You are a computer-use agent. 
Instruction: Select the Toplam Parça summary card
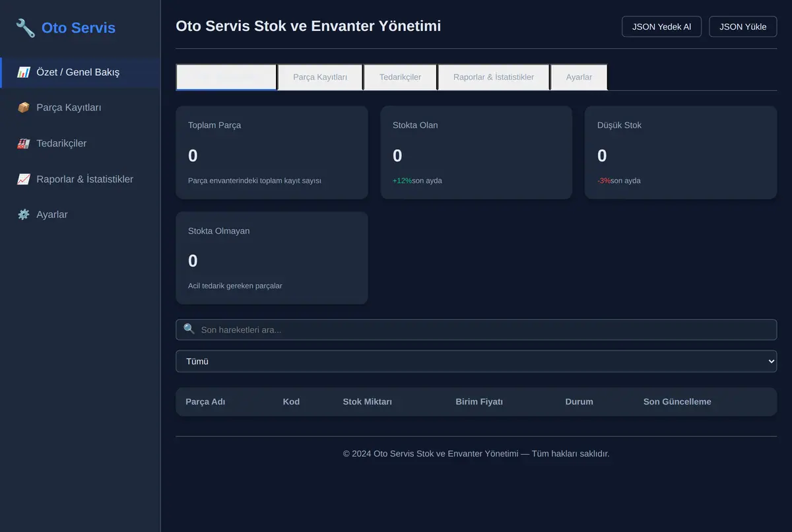coord(271,152)
